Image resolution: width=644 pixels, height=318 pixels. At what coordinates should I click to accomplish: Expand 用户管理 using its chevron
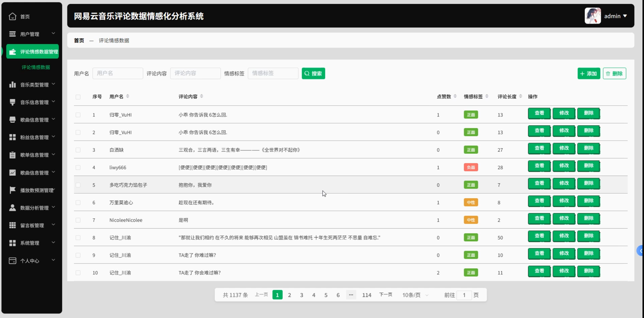click(x=53, y=34)
